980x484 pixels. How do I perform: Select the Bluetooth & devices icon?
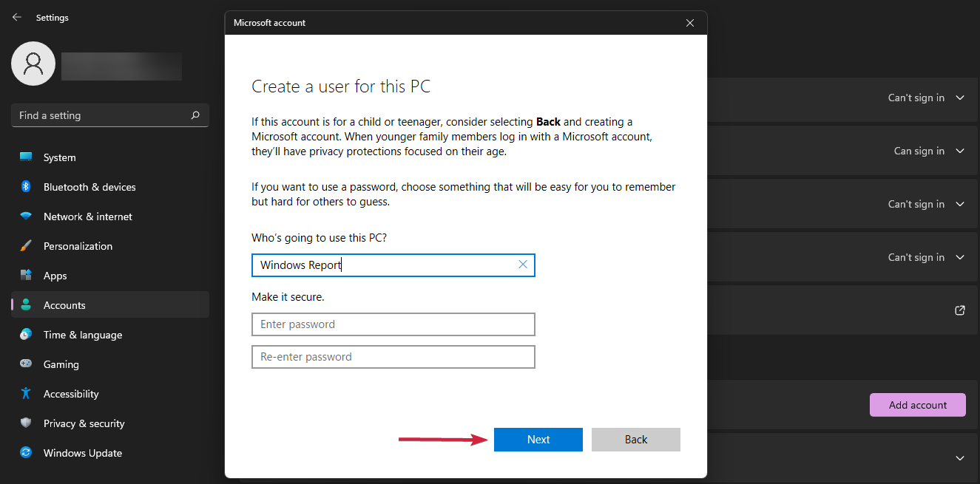point(26,187)
